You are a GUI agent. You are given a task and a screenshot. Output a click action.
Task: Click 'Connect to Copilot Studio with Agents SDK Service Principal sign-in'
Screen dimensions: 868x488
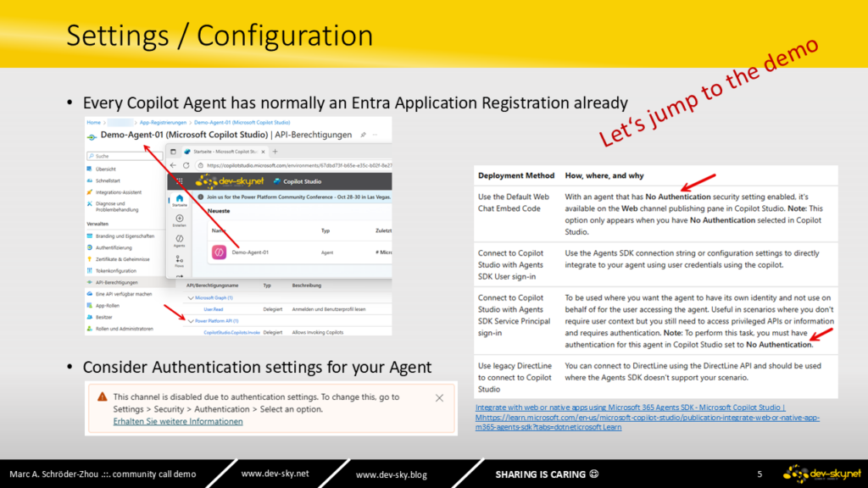click(514, 315)
